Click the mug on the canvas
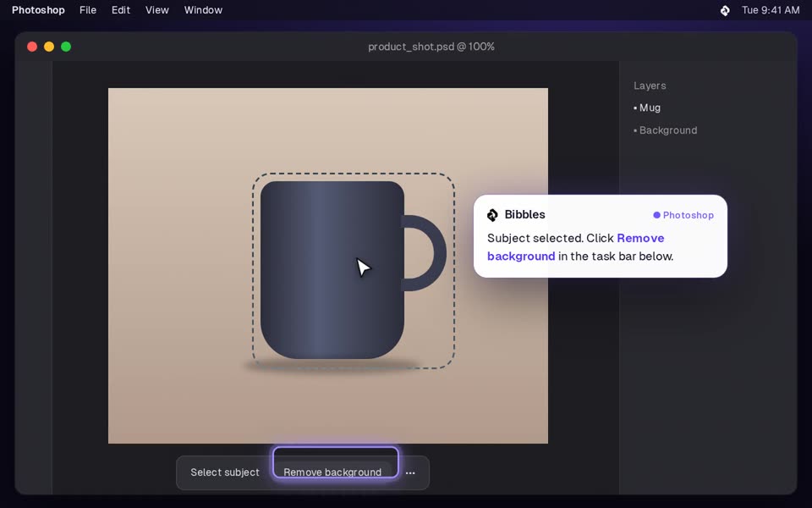 pos(332,269)
